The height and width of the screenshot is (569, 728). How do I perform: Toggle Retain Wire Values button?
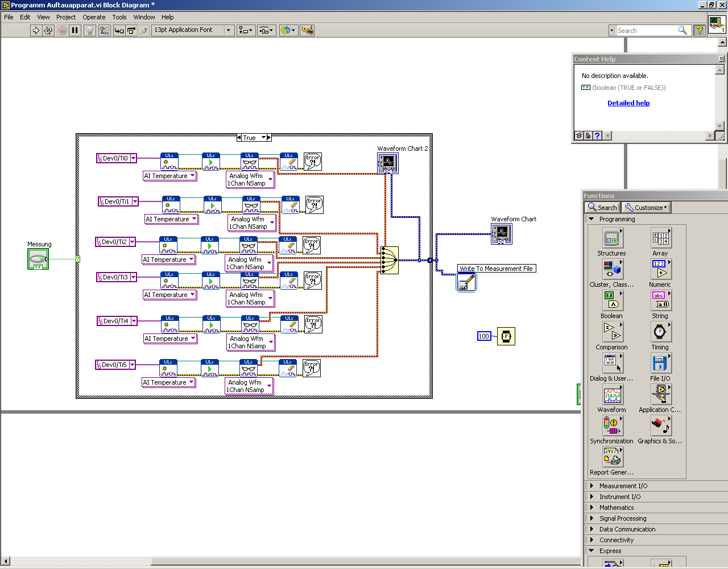click(104, 30)
